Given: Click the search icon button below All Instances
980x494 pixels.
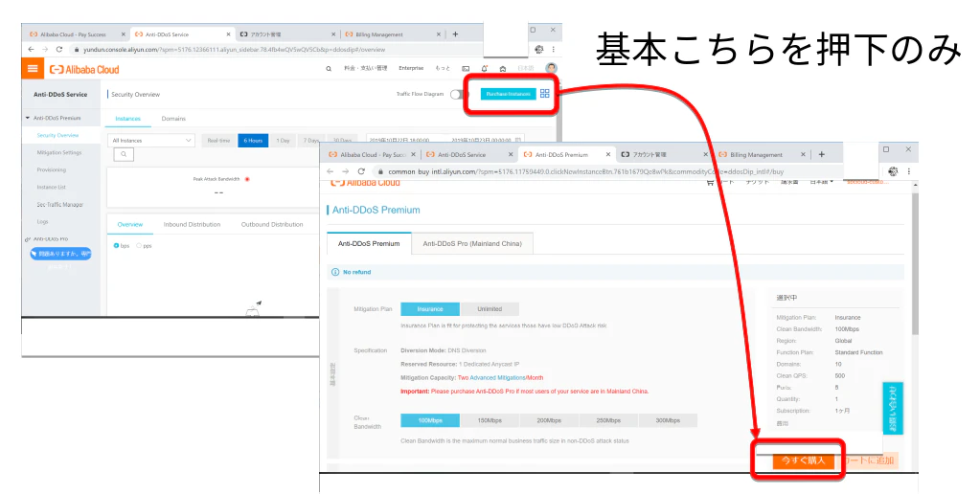Looking at the screenshot, I should (x=124, y=154).
